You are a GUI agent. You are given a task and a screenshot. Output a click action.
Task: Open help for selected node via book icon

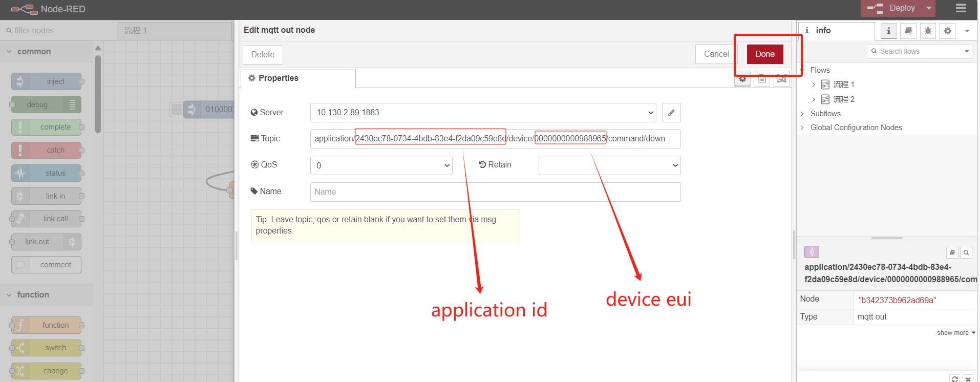click(952, 252)
